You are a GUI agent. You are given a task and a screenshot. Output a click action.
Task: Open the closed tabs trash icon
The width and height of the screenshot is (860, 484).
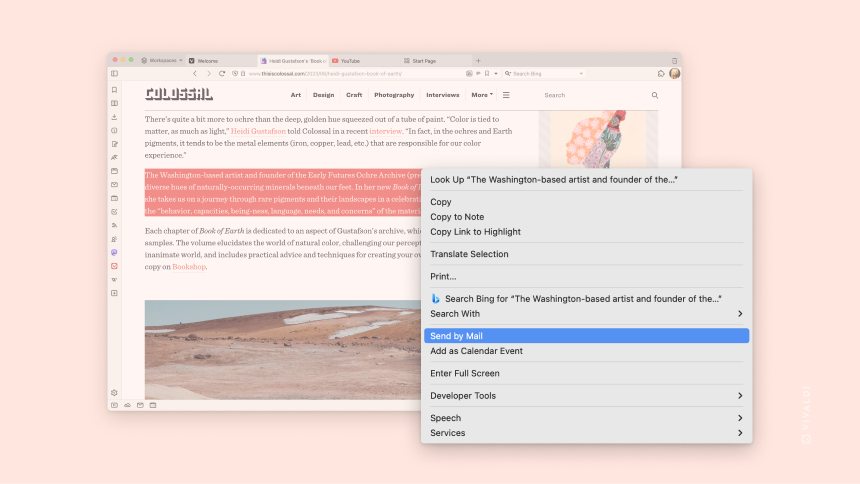(674, 61)
